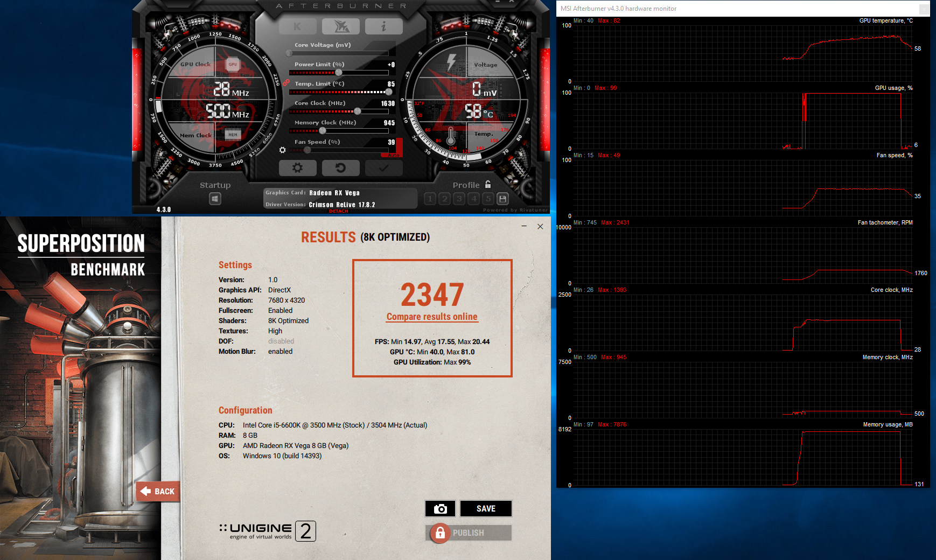Screen dimensions: 936x560
Task: Click the Core Clock slider handle
Action: [x=358, y=111]
